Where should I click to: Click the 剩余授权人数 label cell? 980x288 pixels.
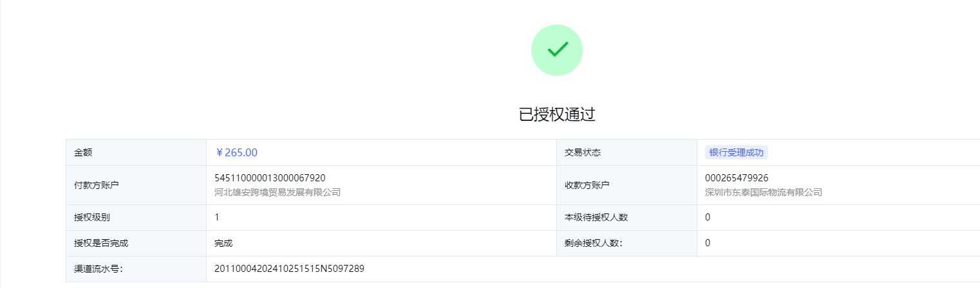(627, 243)
